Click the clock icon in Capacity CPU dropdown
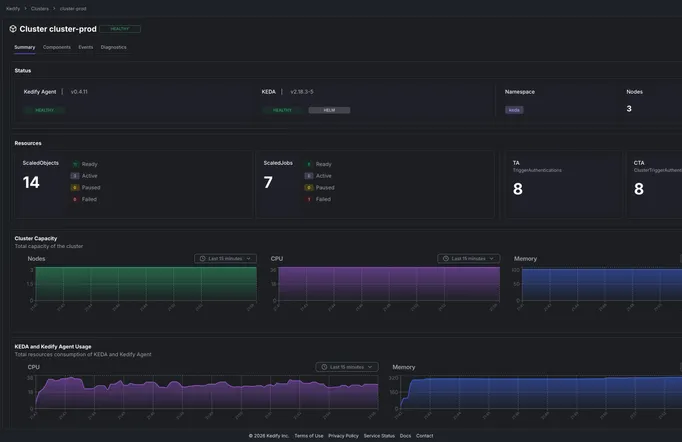Image resolution: width=682 pixels, height=442 pixels. point(445,258)
